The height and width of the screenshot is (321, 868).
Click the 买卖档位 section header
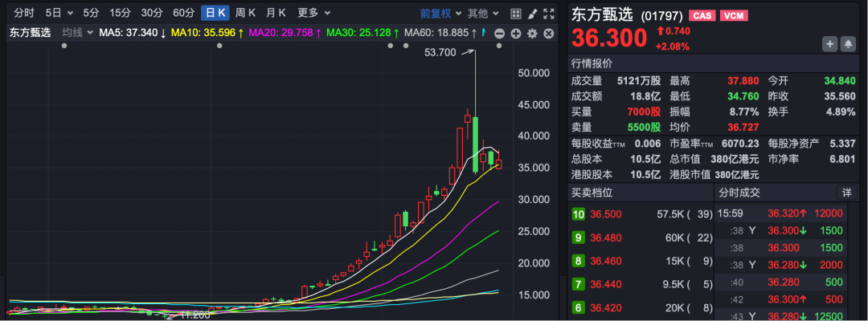[592, 193]
